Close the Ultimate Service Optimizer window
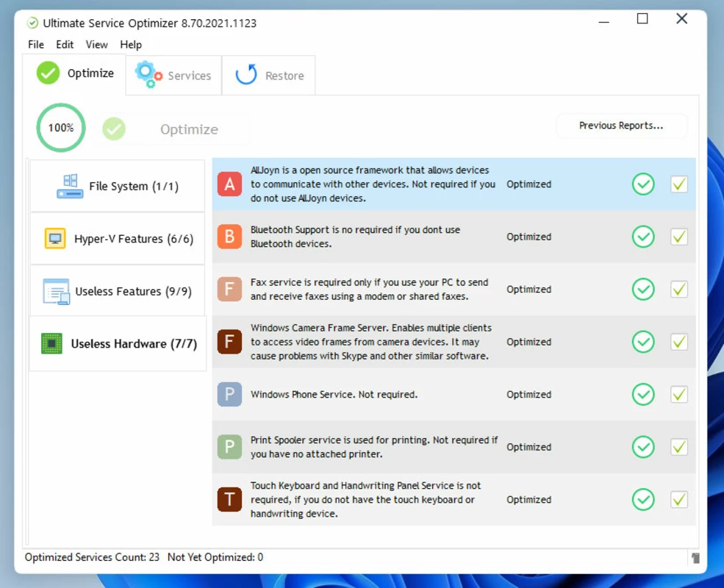 pos(681,19)
